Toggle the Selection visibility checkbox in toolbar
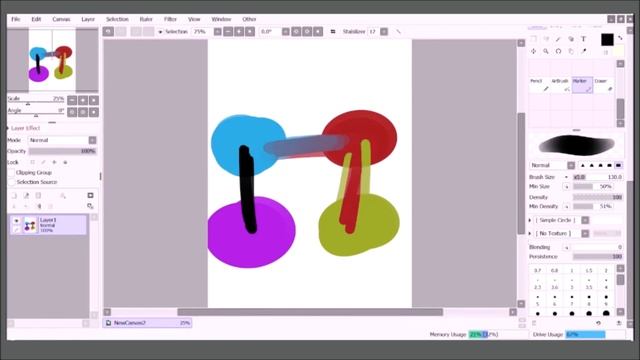The width and height of the screenshot is (640, 360). (x=160, y=32)
